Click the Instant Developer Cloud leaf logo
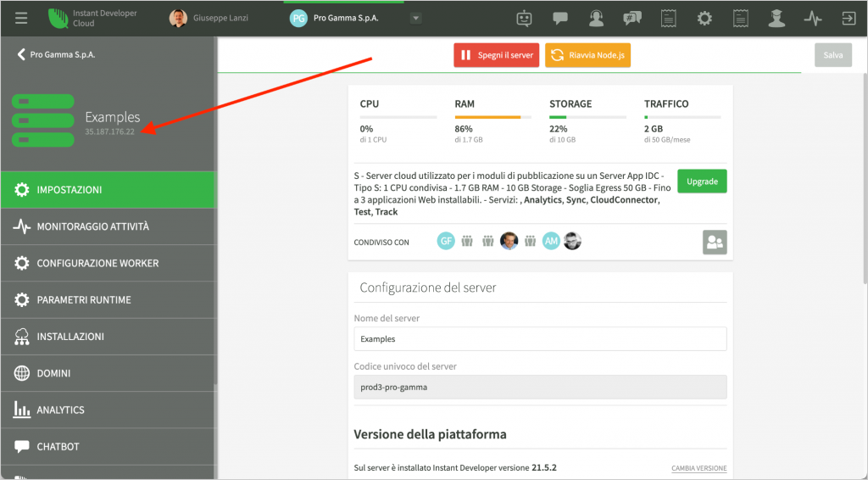This screenshot has width=868, height=480. pyautogui.click(x=58, y=19)
